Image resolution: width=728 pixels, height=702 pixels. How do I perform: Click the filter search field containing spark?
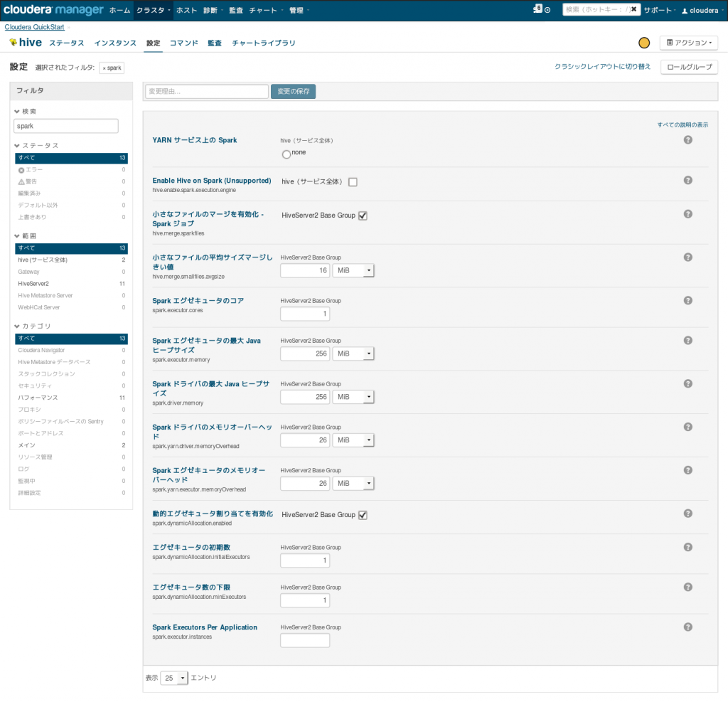point(66,126)
